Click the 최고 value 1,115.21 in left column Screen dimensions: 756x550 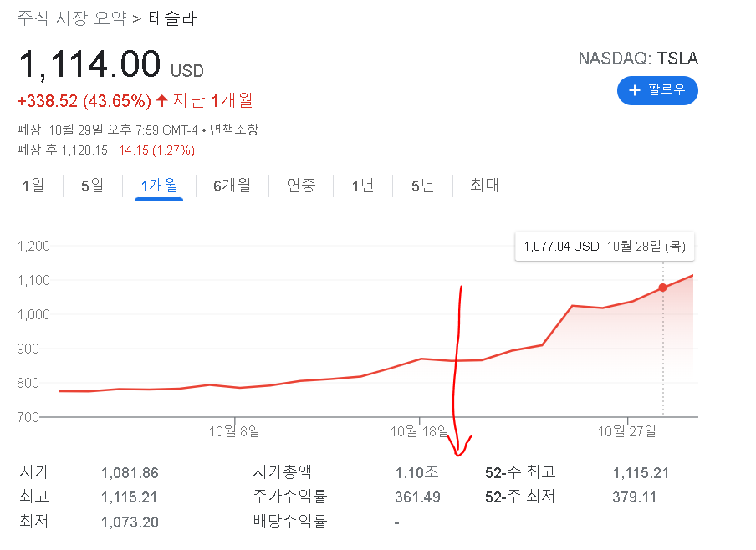click(130, 497)
